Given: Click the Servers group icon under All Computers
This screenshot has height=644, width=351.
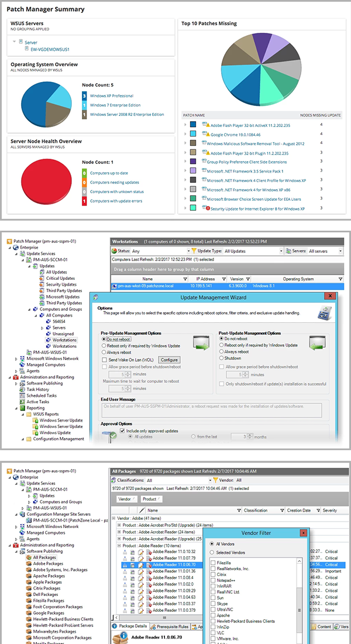Looking at the screenshot, I should [x=49, y=328].
